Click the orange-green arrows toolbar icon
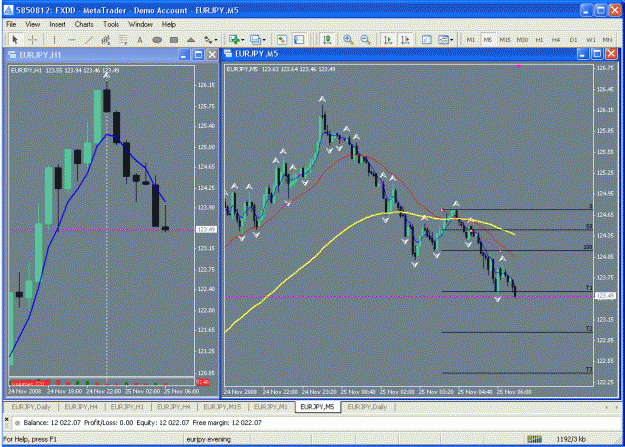 (x=282, y=39)
